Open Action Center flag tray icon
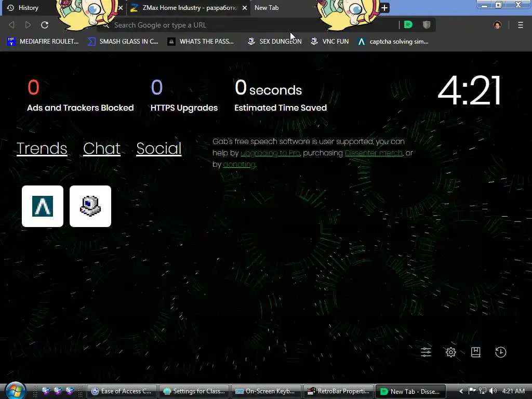 472,391
